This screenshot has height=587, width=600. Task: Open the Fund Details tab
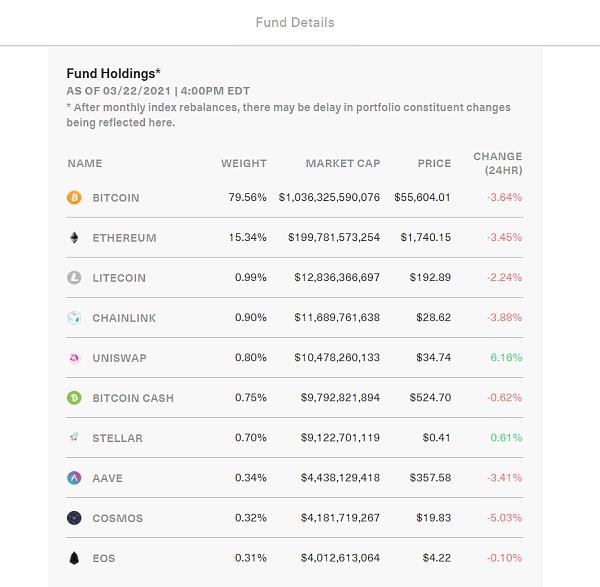[295, 22]
